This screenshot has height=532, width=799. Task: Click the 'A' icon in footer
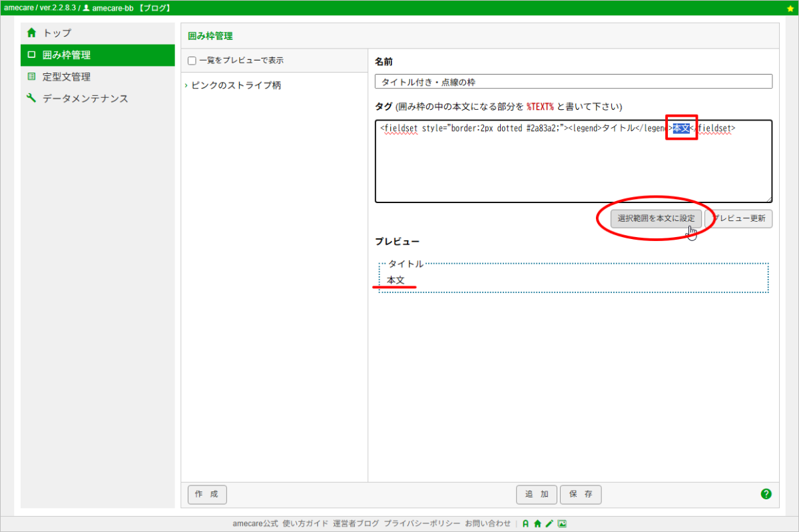pyautogui.click(x=525, y=524)
